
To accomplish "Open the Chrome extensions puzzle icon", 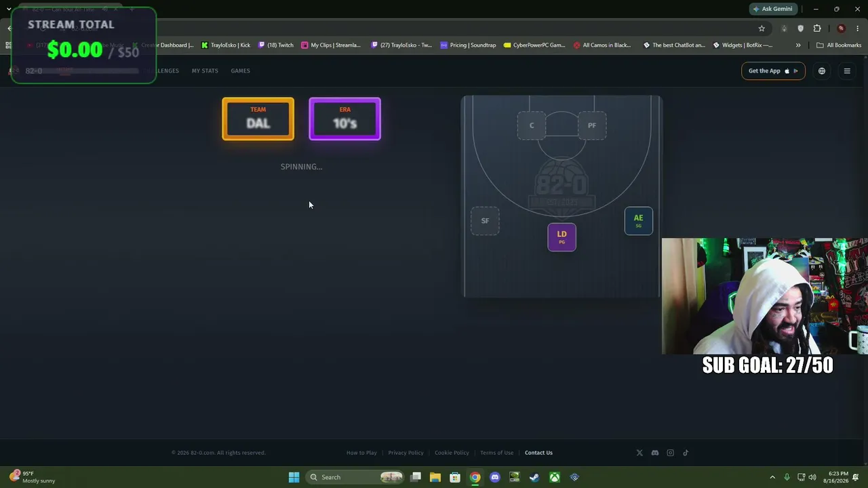I will (817, 28).
